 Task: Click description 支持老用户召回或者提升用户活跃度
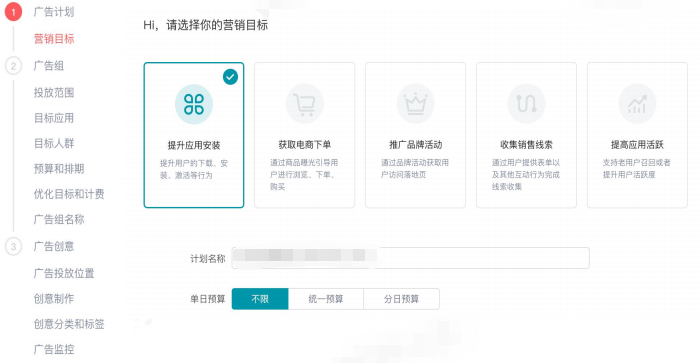637,169
